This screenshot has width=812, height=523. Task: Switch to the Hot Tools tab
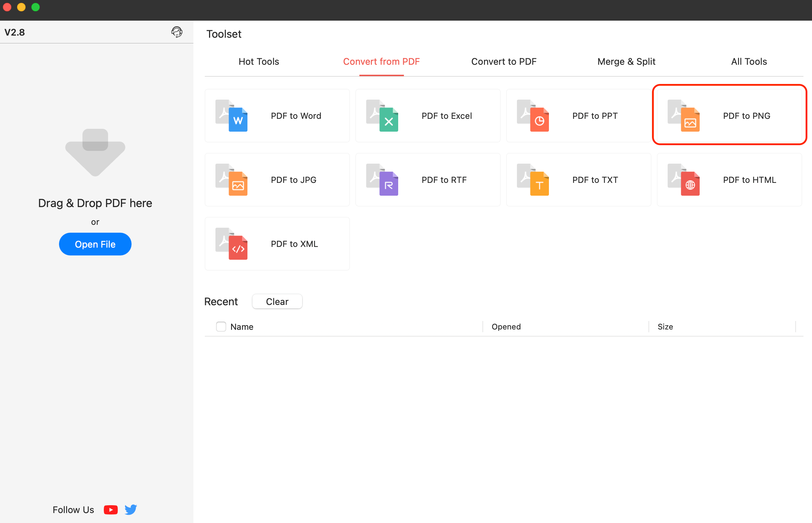coord(259,61)
